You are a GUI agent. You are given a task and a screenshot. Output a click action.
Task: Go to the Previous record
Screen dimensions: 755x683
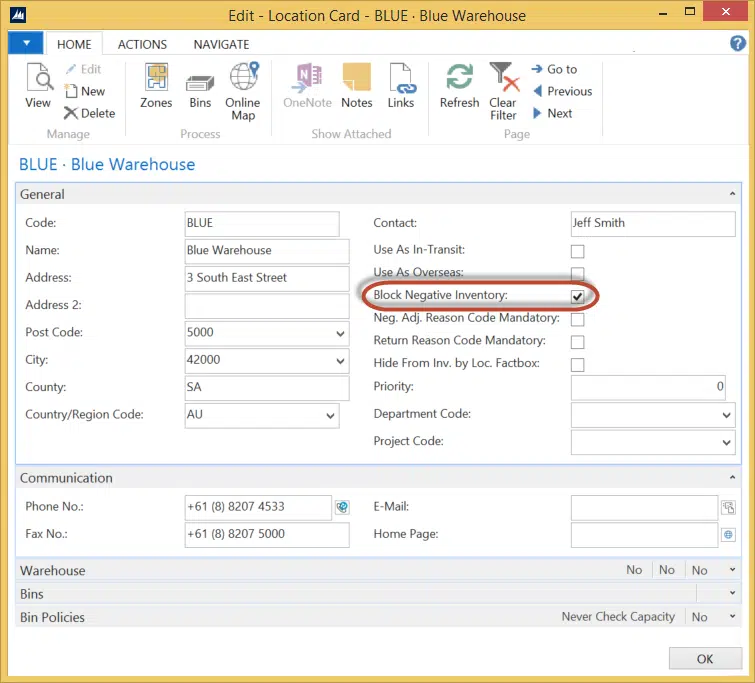(562, 91)
